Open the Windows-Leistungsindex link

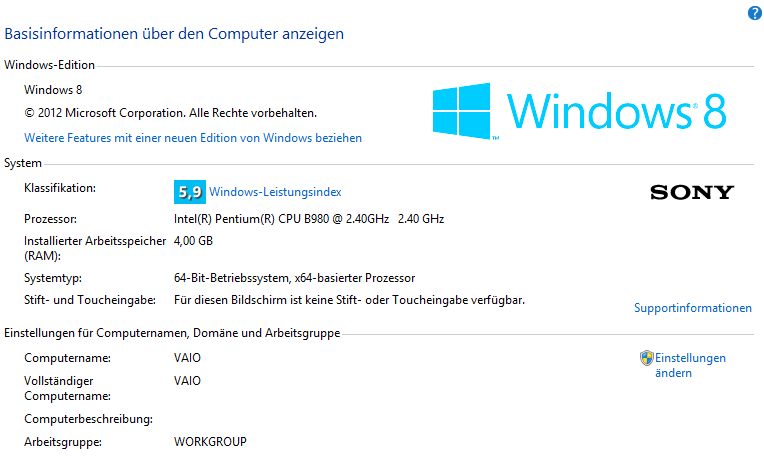coord(275,192)
